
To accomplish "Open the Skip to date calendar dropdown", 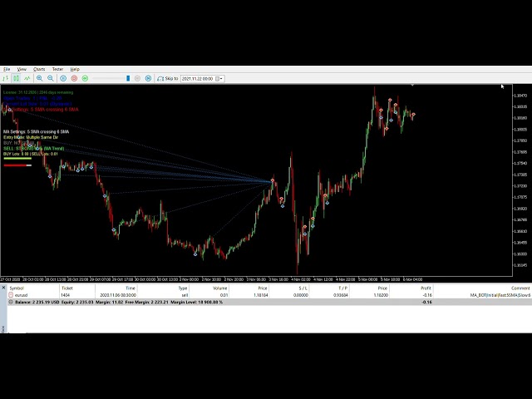I will (x=219, y=79).
